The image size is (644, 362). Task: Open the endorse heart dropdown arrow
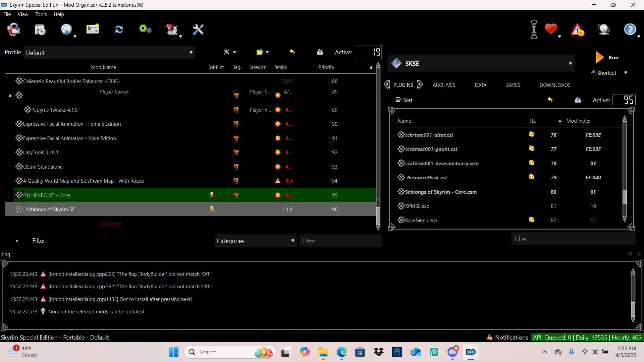coord(559,36)
